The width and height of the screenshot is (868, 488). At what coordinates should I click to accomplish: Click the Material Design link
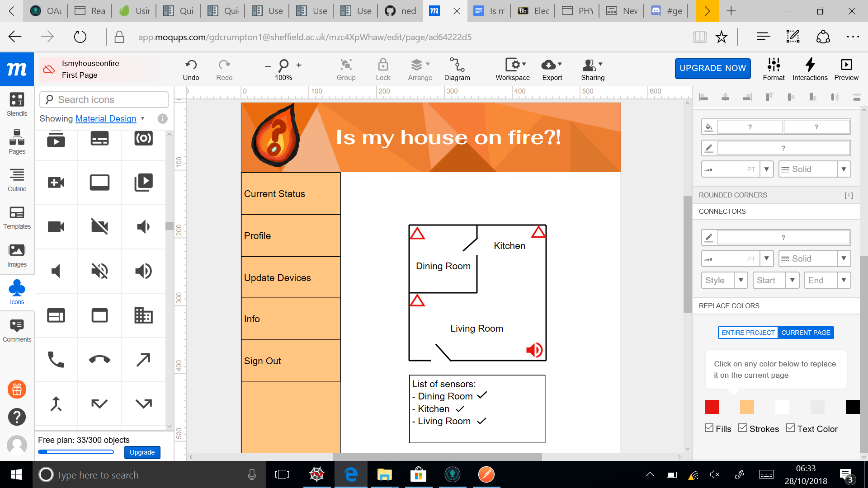tap(106, 118)
